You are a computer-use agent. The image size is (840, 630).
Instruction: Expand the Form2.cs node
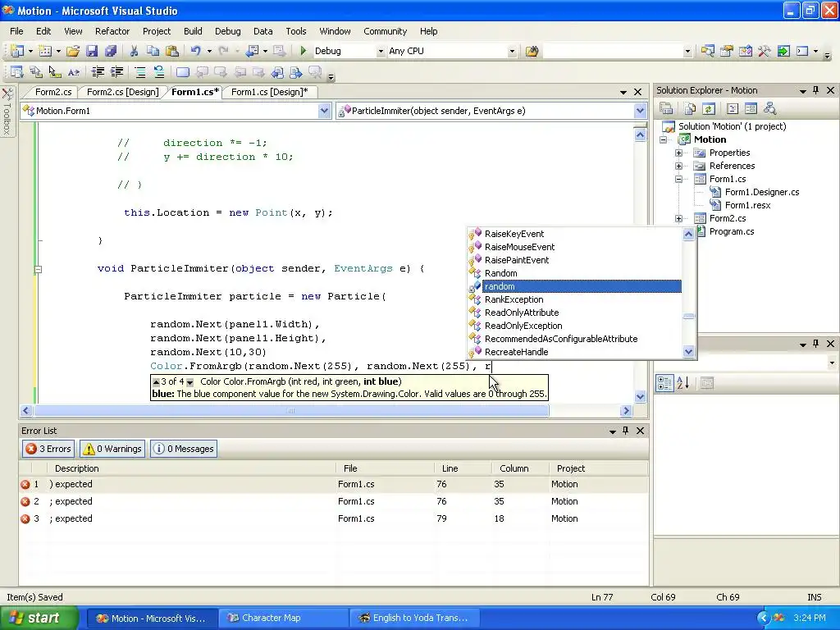678,218
